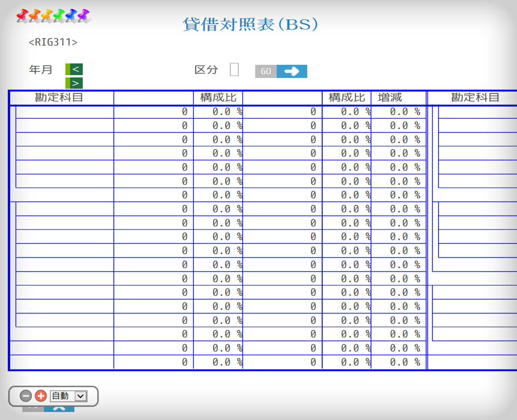The image size is (517, 420).
Task: Click the 構成比 header left of 増減
Action: [x=347, y=97]
